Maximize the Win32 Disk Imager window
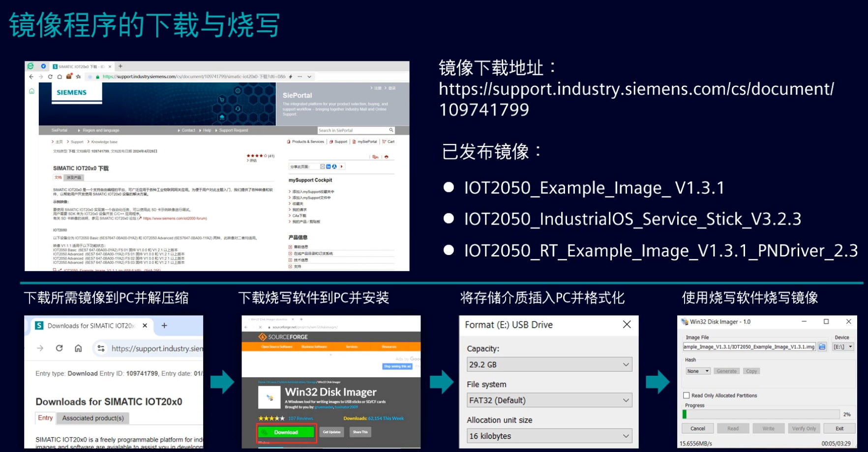The width and height of the screenshot is (868, 452). pyautogui.click(x=826, y=322)
